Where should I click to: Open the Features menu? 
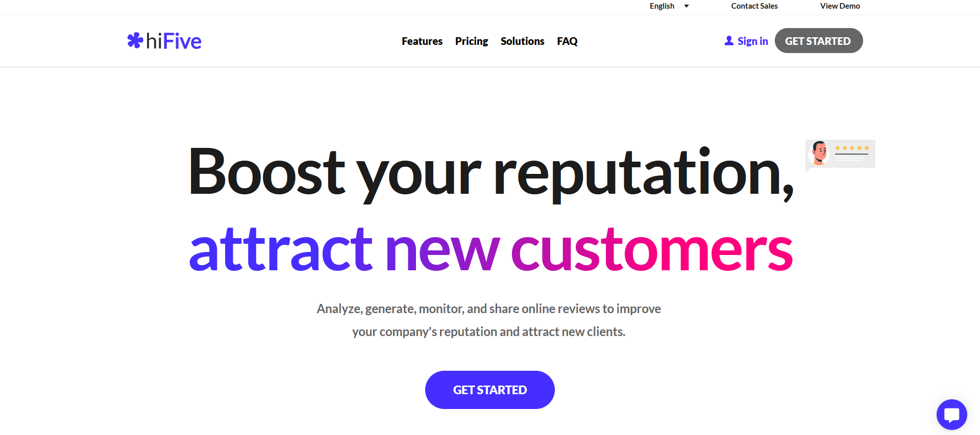coord(422,41)
